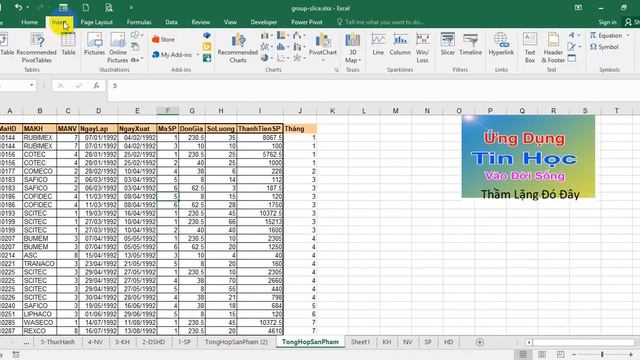Open the View ribbon tab
Viewport: 640px width, 360px height.
click(x=230, y=22)
